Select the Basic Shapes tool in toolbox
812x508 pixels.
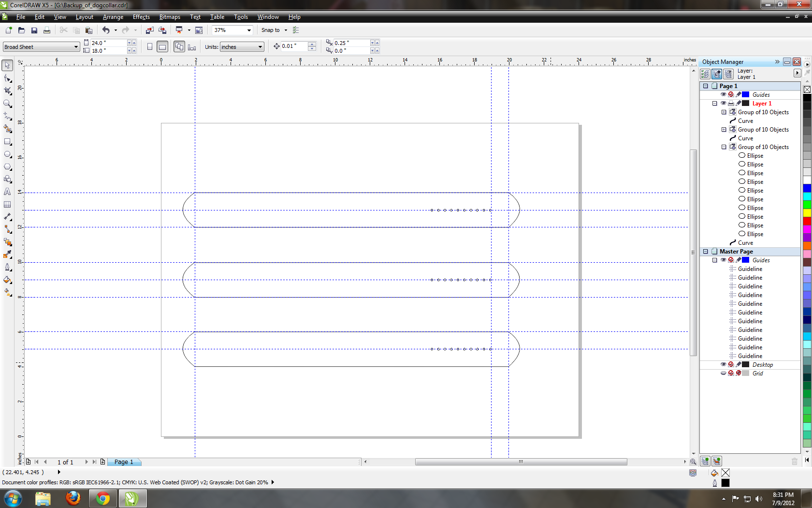[7, 179]
